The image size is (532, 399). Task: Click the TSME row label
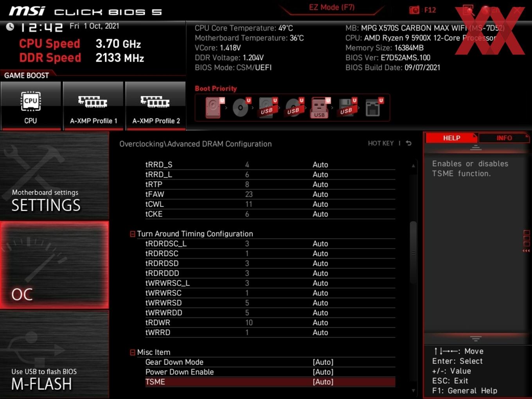point(155,382)
